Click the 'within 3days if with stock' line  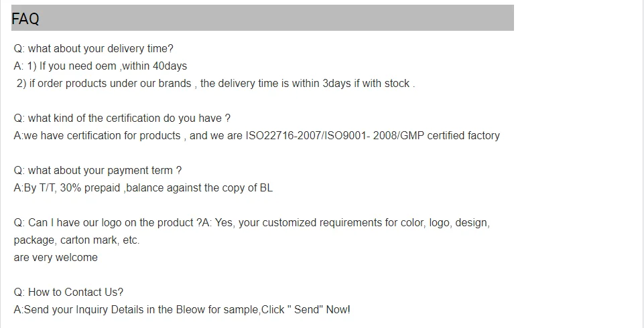(216, 84)
